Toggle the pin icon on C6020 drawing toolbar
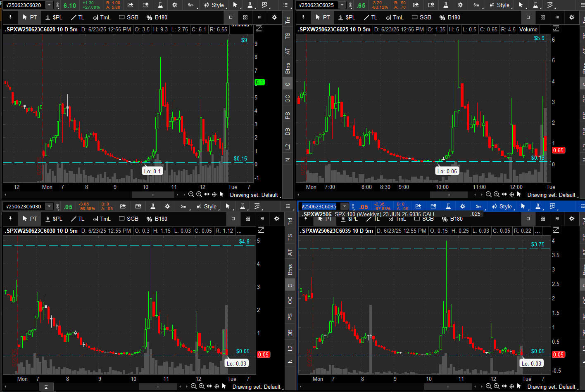The height and width of the screenshot is (392, 585). (x=10, y=17)
